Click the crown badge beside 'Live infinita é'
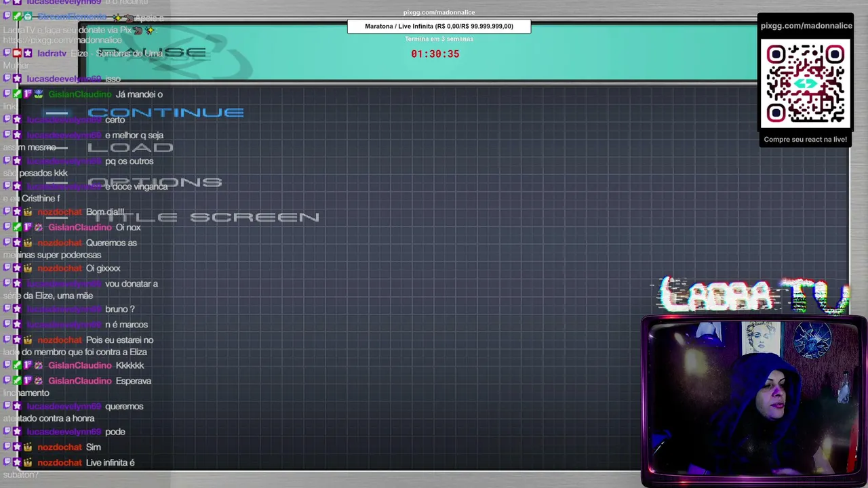868x488 pixels. tap(28, 463)
